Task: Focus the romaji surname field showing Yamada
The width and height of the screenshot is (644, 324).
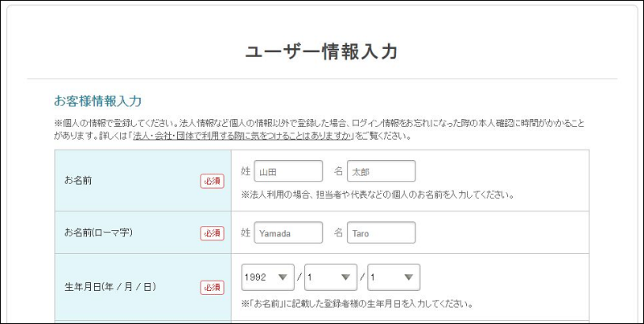Action: [x=287, y=233]
